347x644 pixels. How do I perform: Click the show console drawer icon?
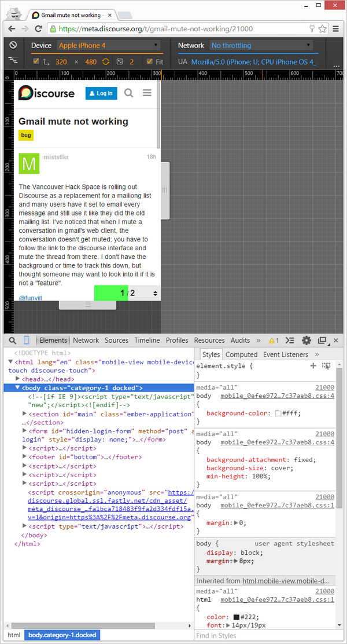click(x=291, y=341)
